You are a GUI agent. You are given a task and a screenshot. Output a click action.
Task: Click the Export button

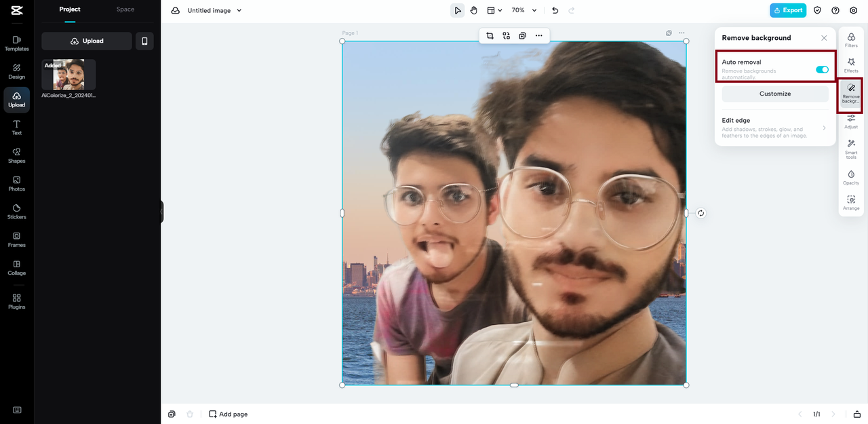pos(788,10)
